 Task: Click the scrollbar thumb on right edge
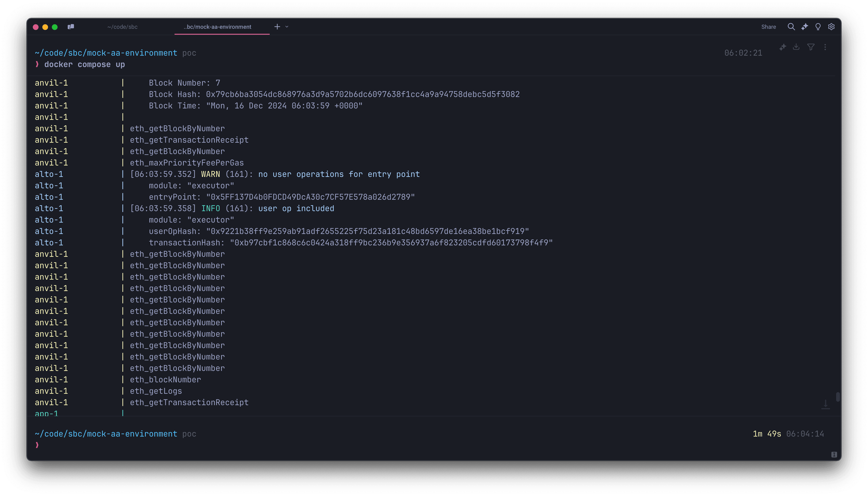pos(838,397)
